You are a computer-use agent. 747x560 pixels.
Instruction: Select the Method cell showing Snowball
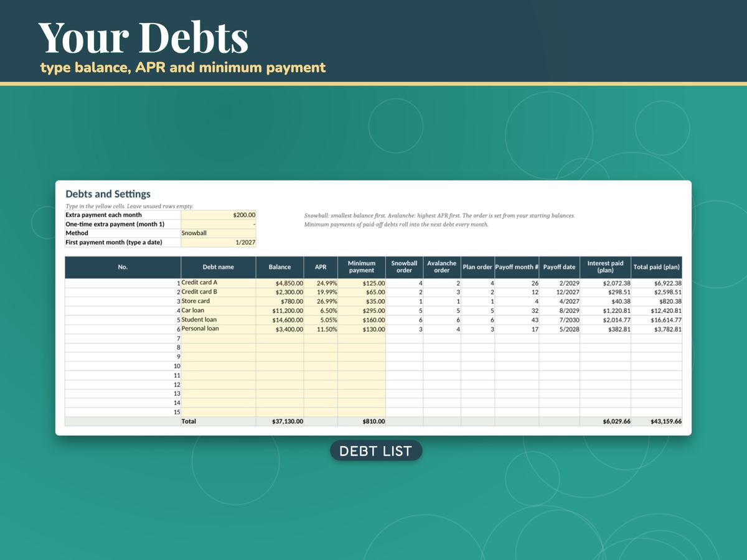(218, 233)
